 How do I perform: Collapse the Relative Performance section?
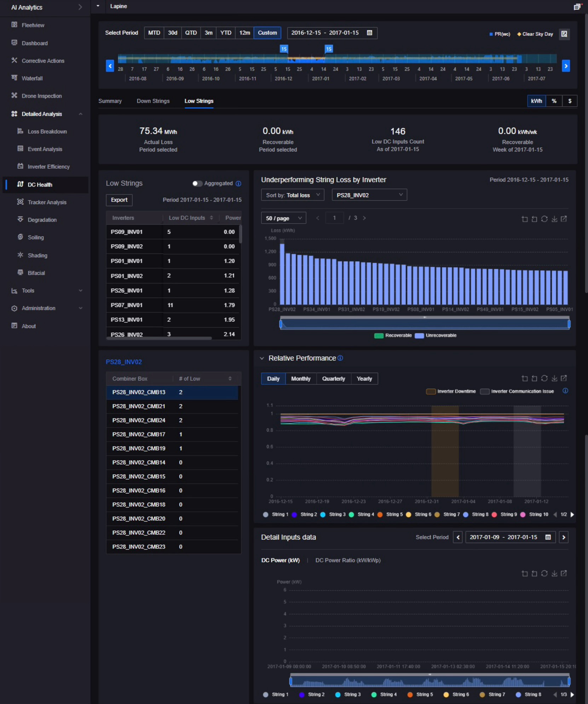pos(262,358)
